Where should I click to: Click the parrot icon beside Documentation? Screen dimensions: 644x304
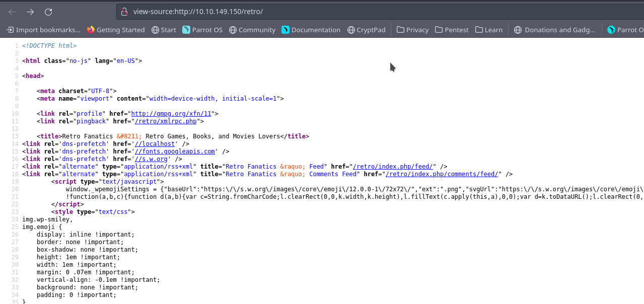tap(285, 30)
